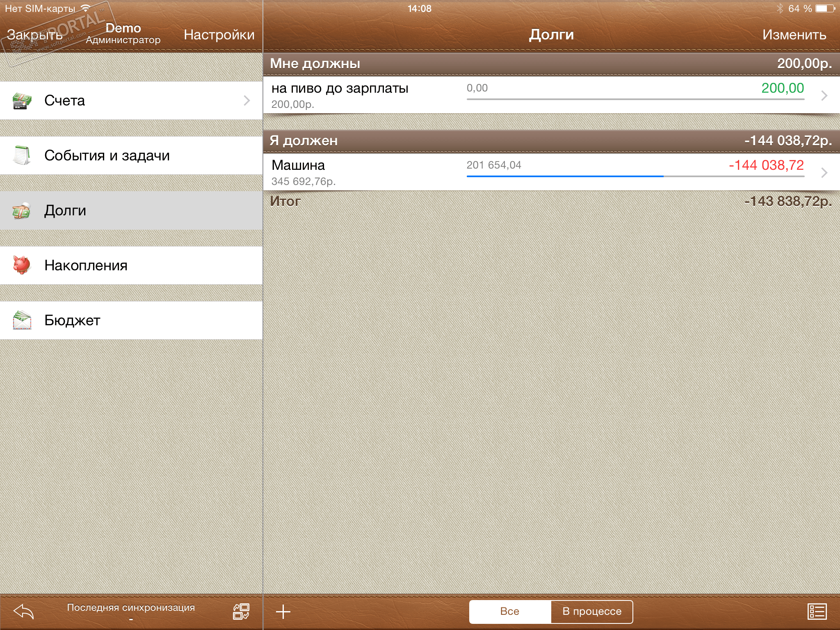Click the События и задачи notepad icon

pos(22,155)
